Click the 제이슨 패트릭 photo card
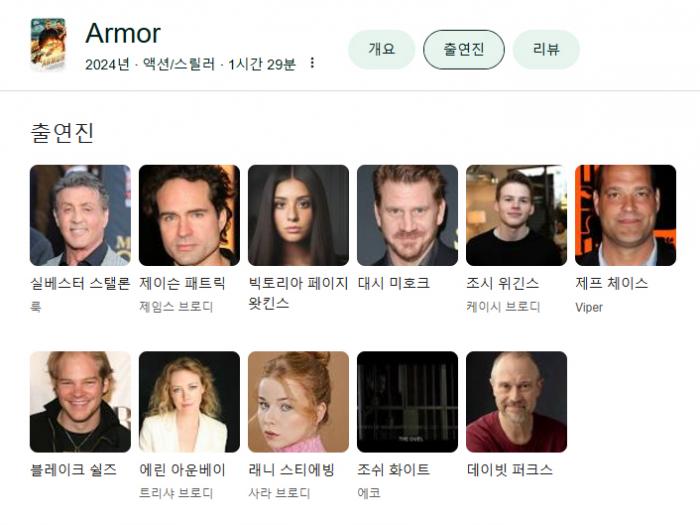The height and width of the screenshot is (525, 700). tap(189, 215)
